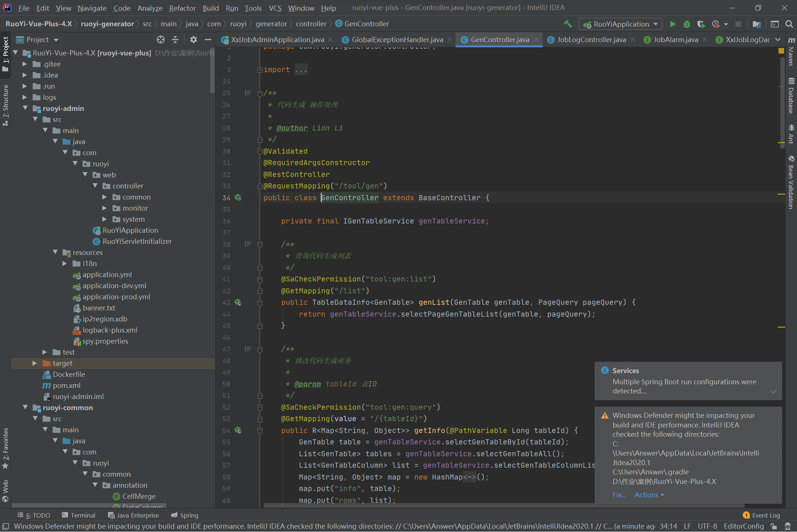The height and width of the screenshot is (532, 797).
Task: Open the Favorites tool window
Action: point(6,448)
